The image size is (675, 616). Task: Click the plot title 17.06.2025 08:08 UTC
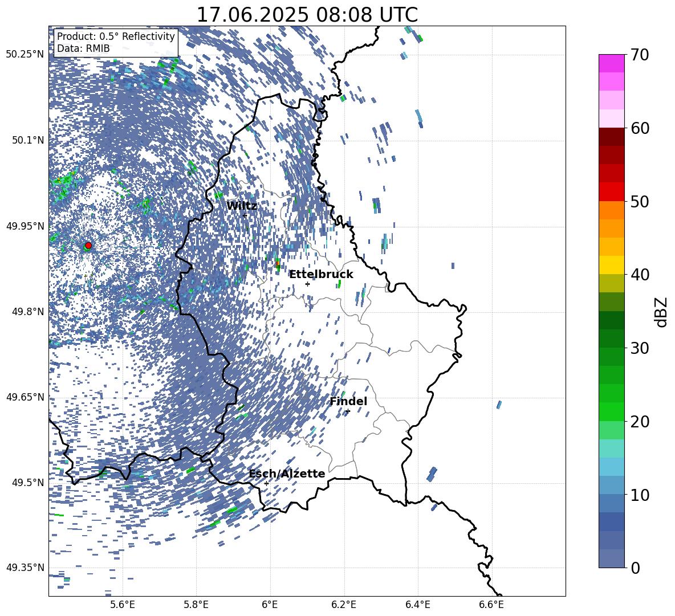[x=307, y=15]
